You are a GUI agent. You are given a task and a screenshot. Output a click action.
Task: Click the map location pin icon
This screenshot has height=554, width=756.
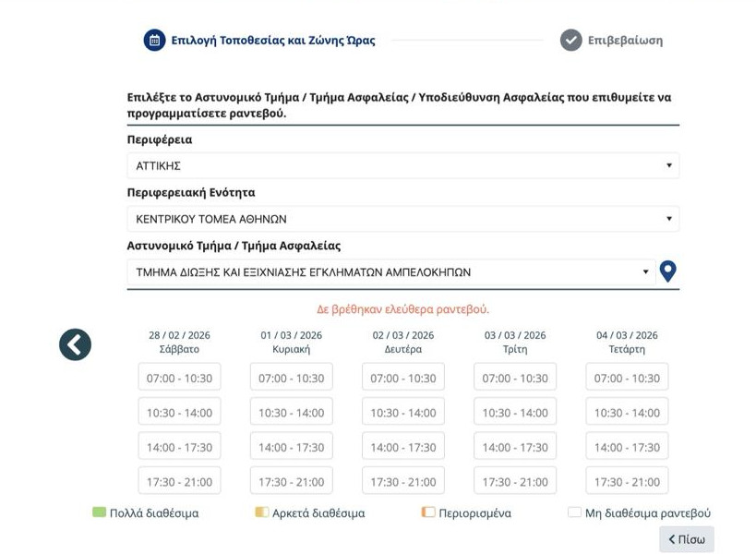coord(667,271)
